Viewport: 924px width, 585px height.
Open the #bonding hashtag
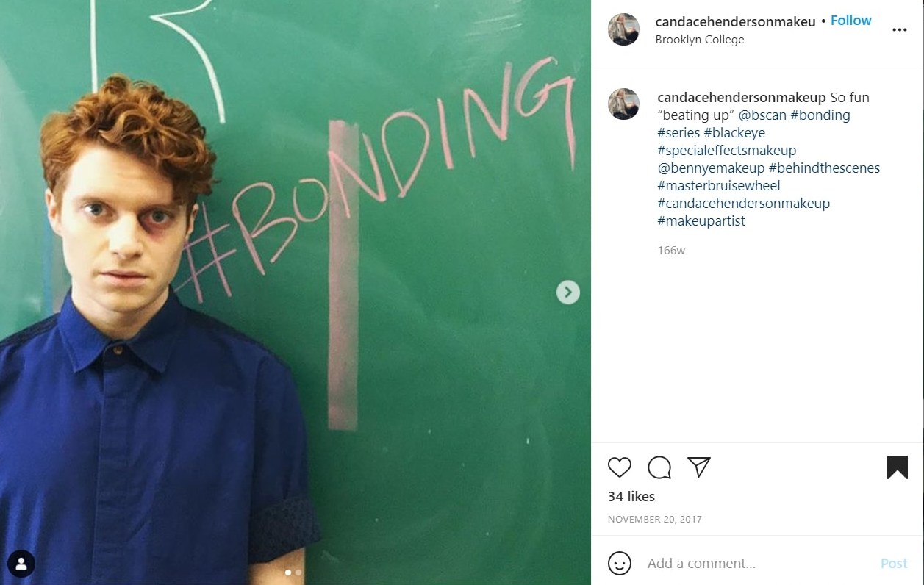820,115
